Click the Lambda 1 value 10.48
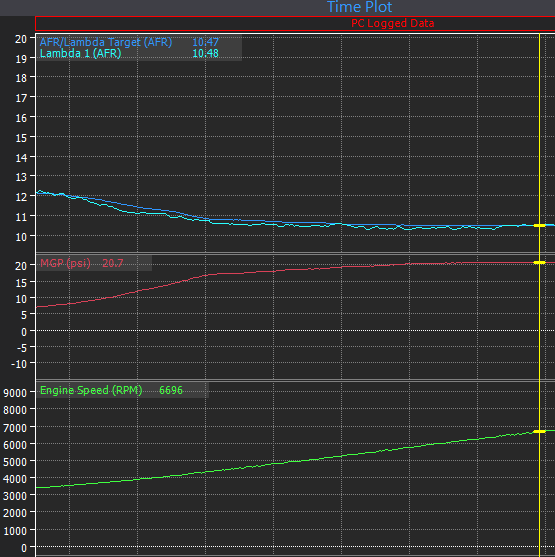 pyautogui.click(x=205, y=53)
